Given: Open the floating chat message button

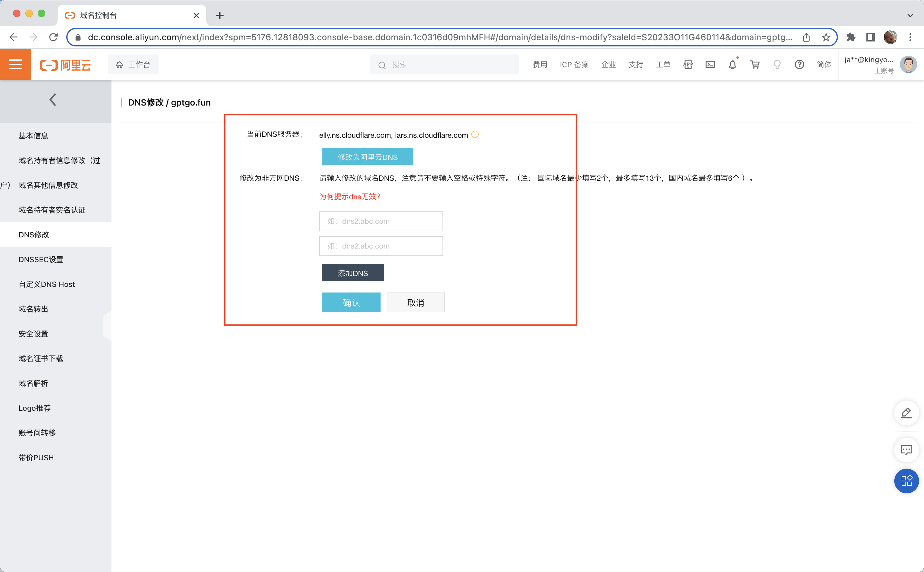Looking at the screenshot, I should click(906, 450).
